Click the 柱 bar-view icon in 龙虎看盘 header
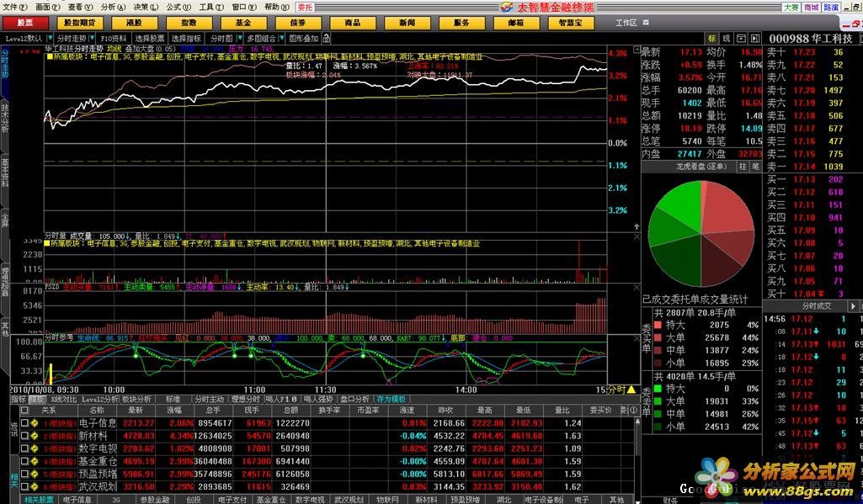Screen dimensions: 863x504 coord(743,166)
